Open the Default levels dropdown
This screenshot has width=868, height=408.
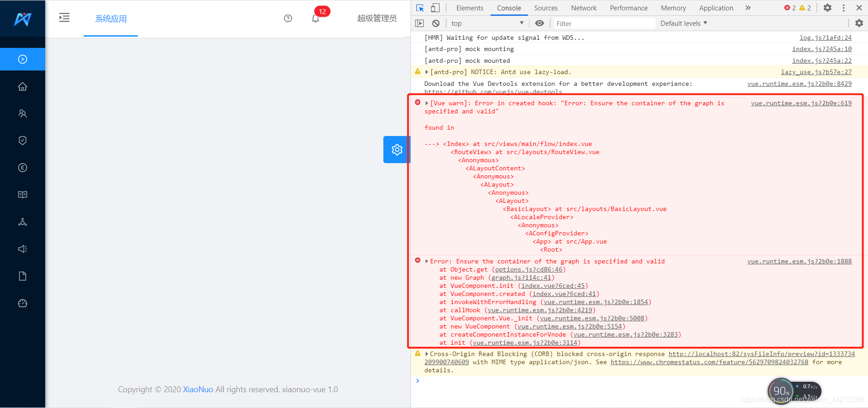pos(684,23)
